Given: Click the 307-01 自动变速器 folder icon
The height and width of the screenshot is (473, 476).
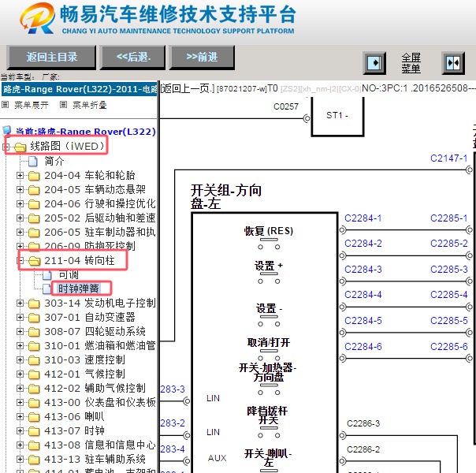Looking at the screenshot, I should point(34,318).
